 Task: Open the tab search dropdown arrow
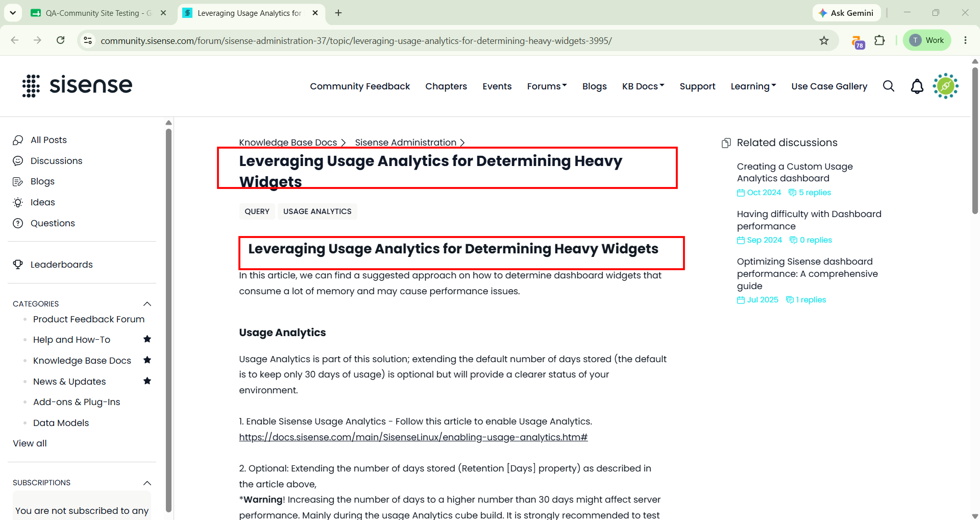coord(13,13)
